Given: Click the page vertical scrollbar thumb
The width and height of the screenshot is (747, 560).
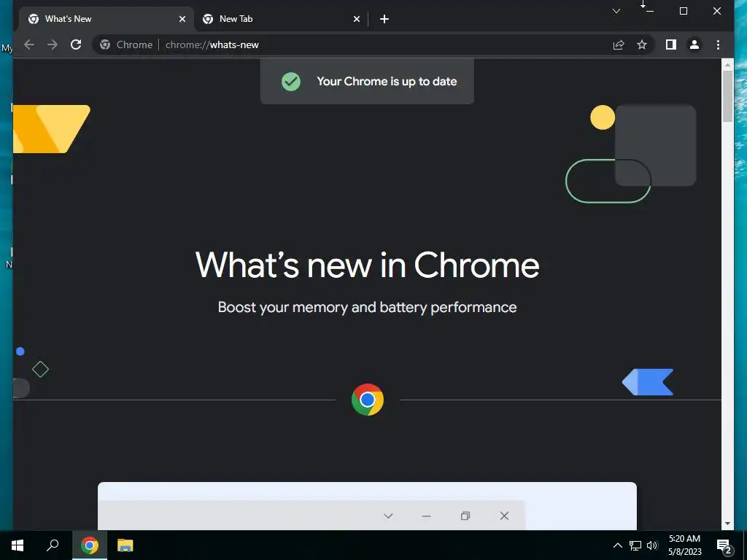Looking at the screenshot, I should pos(727,96).
